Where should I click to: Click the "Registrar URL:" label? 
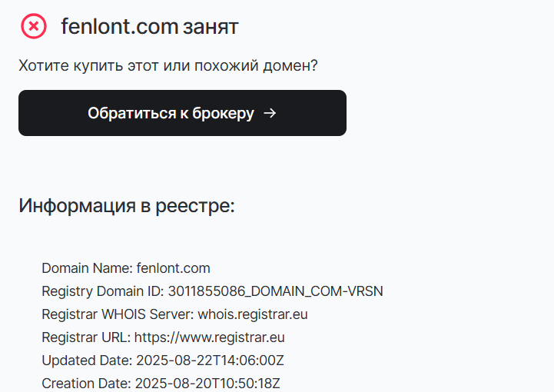(x=86, y=337)
